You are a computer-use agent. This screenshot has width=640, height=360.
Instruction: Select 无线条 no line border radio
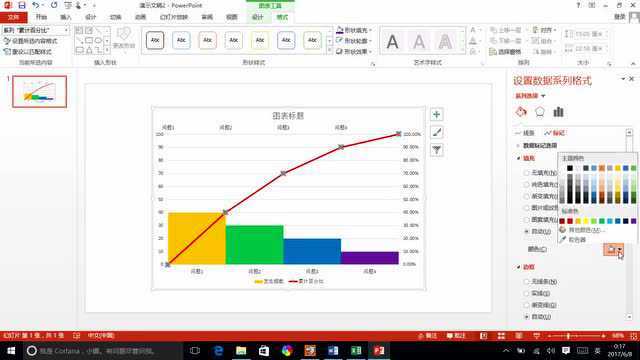[527, 282]
